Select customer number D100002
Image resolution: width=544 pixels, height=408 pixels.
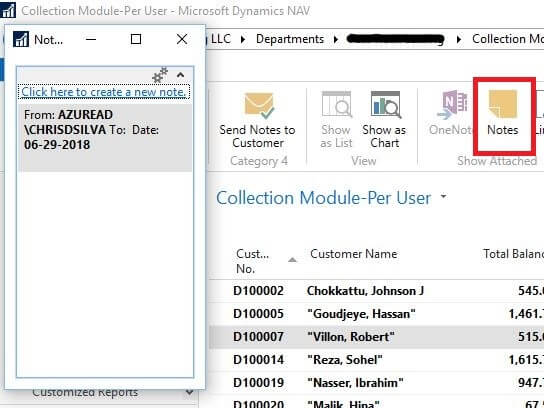pyautogui.click(x=258, y=291)
